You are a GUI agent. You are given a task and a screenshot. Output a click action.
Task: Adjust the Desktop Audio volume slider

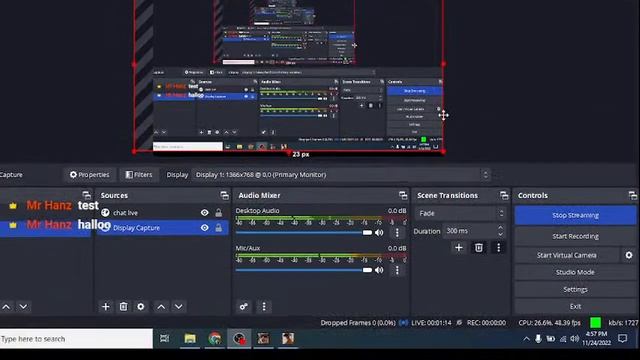click(x=304, y=233)
